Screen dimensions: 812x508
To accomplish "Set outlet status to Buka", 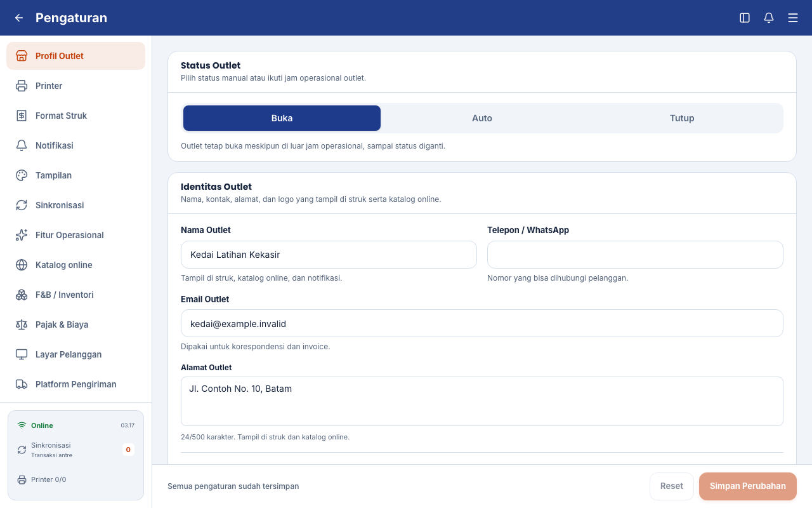I will (282, 118).
